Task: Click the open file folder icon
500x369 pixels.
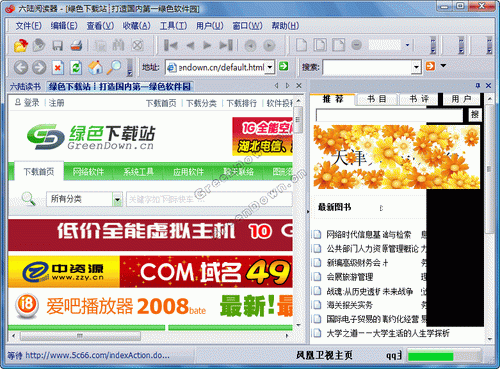Action: (21, 45)
